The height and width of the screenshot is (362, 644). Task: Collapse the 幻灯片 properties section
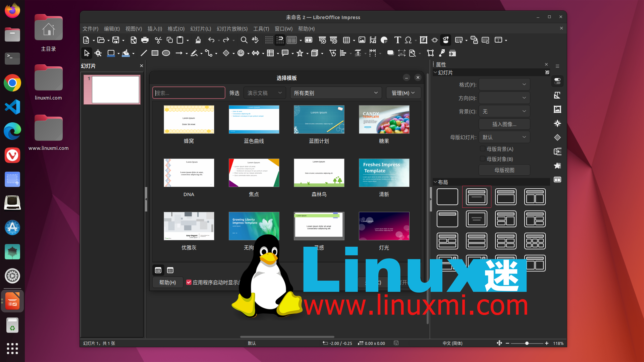pyautogui.click(x=435, y=72)
